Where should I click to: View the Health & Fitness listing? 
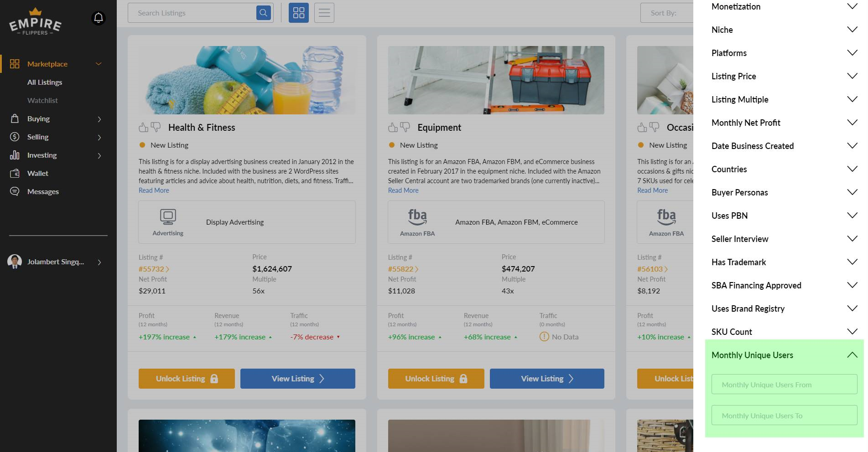pyautogui.click(x=298, y=379)
